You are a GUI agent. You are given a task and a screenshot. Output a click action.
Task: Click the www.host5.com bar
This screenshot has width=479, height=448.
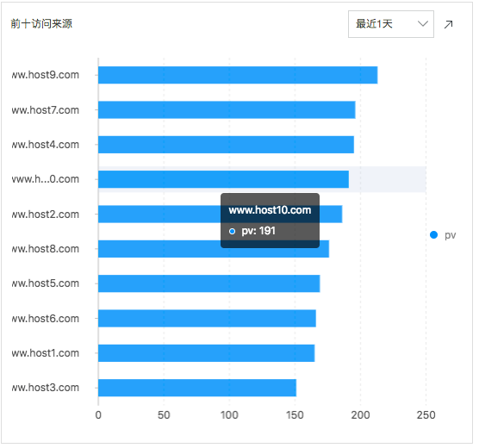pos(209,283)
